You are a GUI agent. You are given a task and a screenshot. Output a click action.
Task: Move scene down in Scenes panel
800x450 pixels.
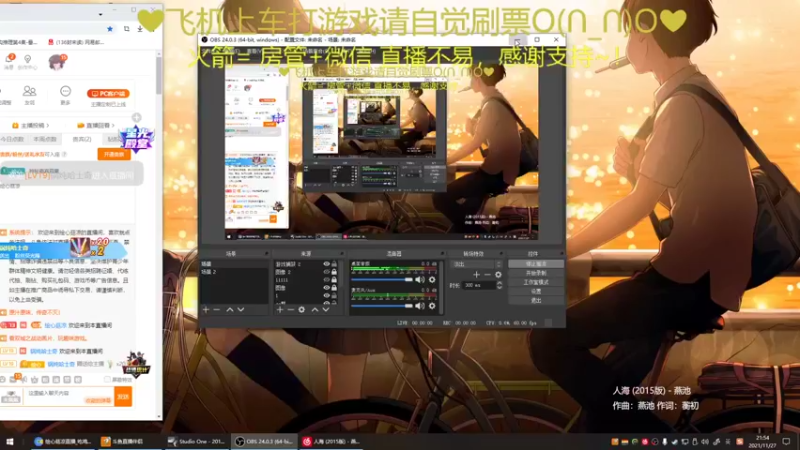(x=241, y=310)
